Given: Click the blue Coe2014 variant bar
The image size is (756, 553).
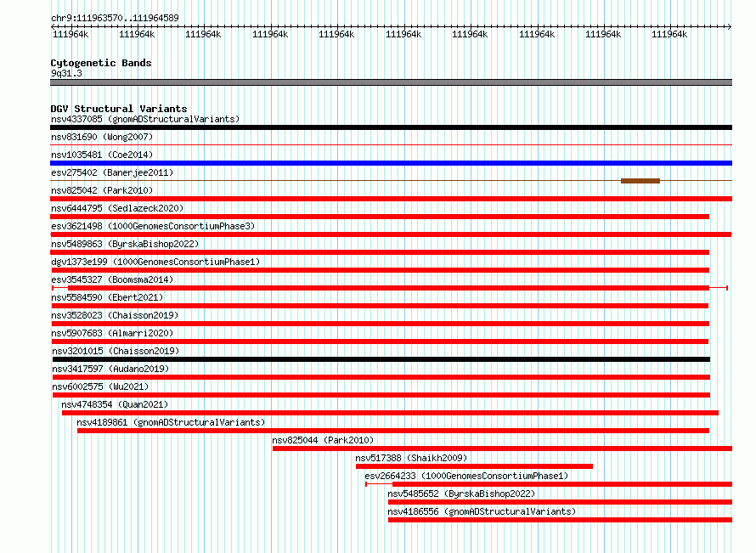Looking at the screenshot, I should coord(391,163).
